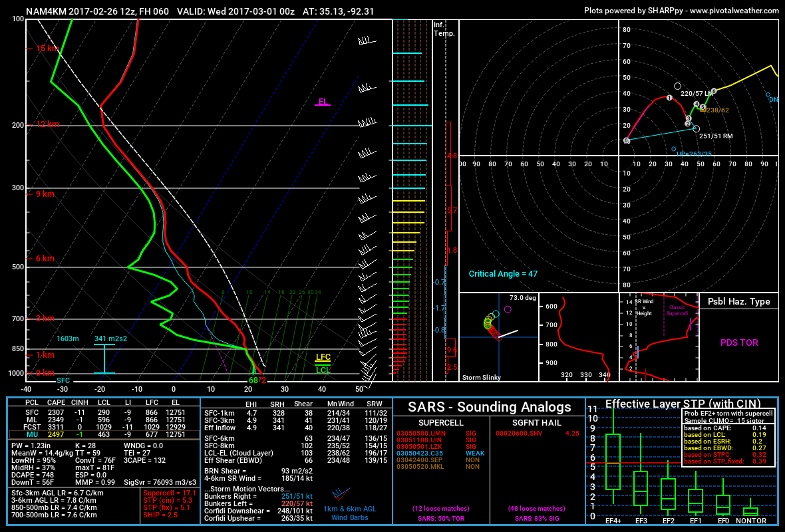Screen dimensions: 785x532
Task: Click the 'maxT = 81F' value
Action: (x=94, y=467)
